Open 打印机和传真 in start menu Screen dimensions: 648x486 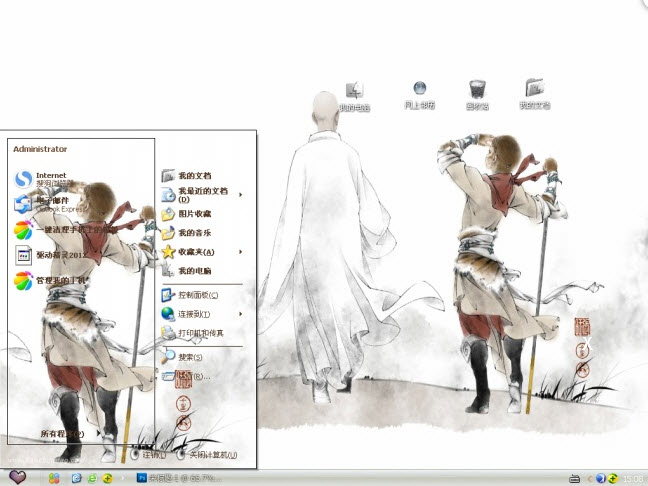coord(192,333)
